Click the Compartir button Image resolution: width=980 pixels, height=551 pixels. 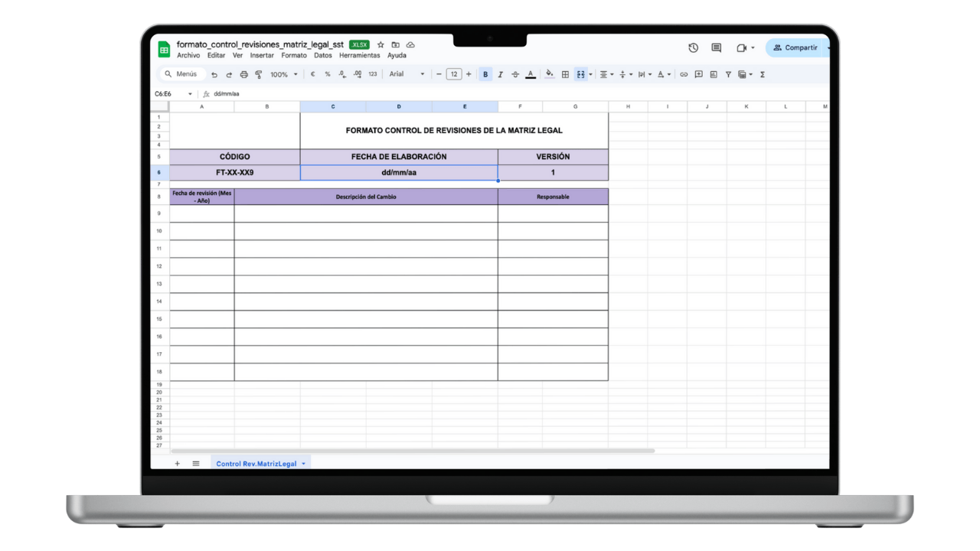[x=797, y=47]
